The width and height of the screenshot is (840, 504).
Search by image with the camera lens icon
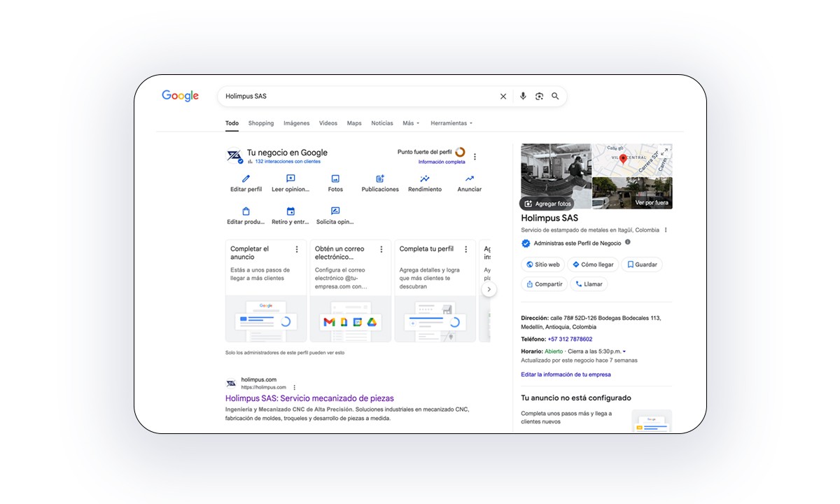tap(539, 97)
